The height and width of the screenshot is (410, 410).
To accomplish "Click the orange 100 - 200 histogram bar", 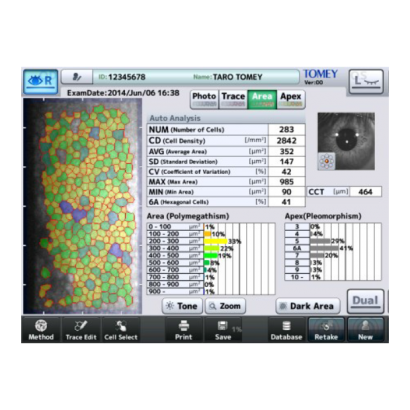I will [x=208, y=234].
